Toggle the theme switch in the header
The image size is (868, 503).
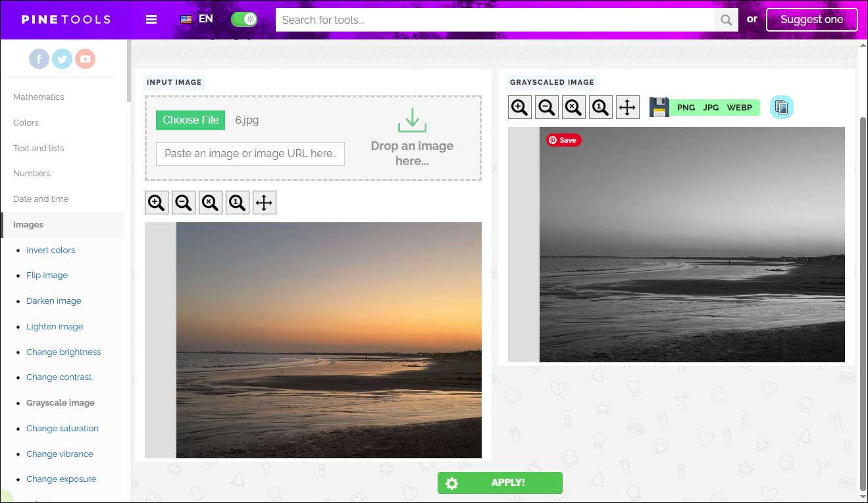pyautogui.click(x=243, y=19)
